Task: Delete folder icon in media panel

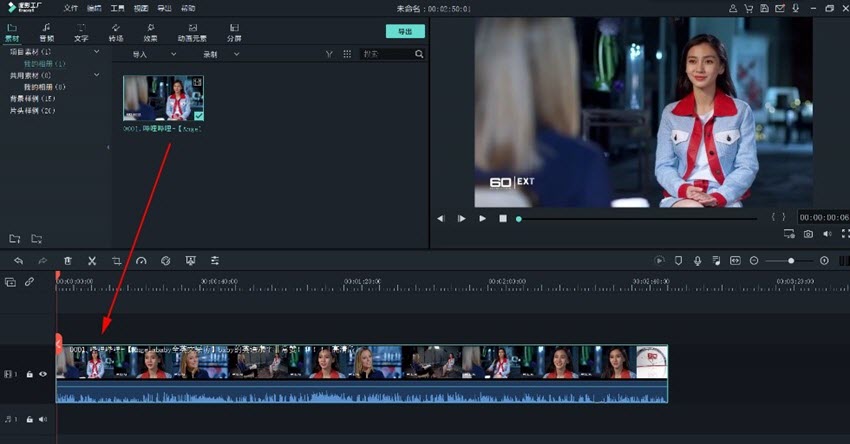Action: (36, 239)
